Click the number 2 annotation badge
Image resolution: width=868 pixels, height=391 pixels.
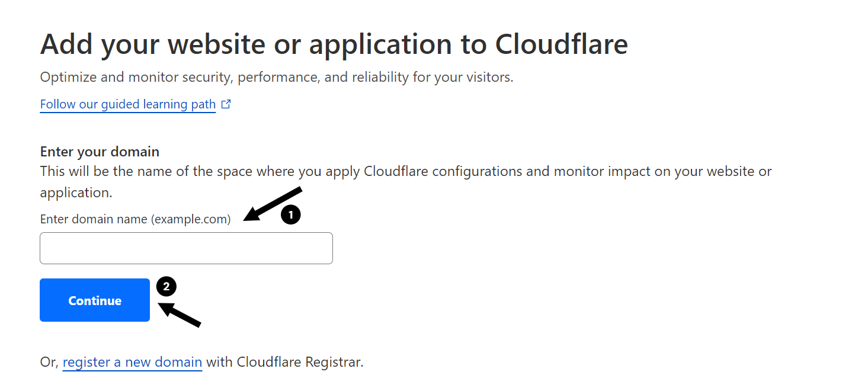pos(166,287)
